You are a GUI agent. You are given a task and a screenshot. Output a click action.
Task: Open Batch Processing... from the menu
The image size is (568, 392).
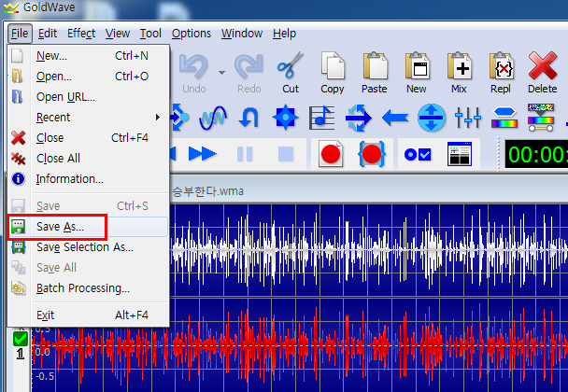tap(89, 288)
